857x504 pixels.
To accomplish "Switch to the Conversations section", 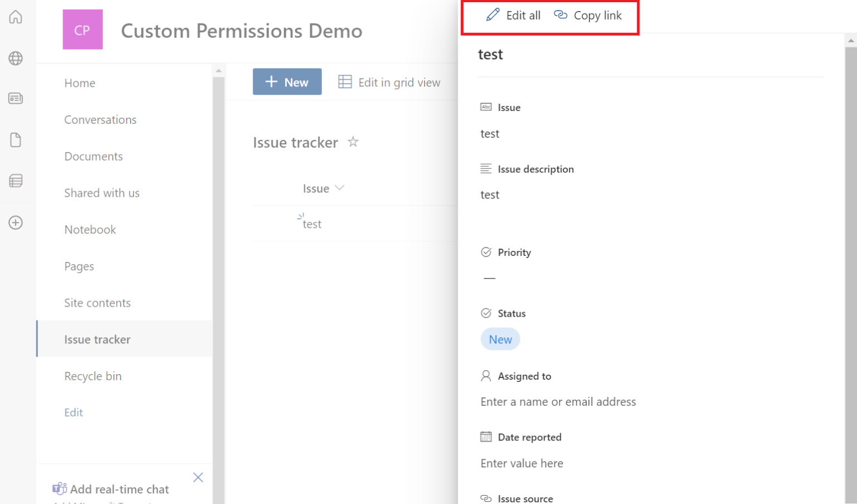I will [100, 119].
